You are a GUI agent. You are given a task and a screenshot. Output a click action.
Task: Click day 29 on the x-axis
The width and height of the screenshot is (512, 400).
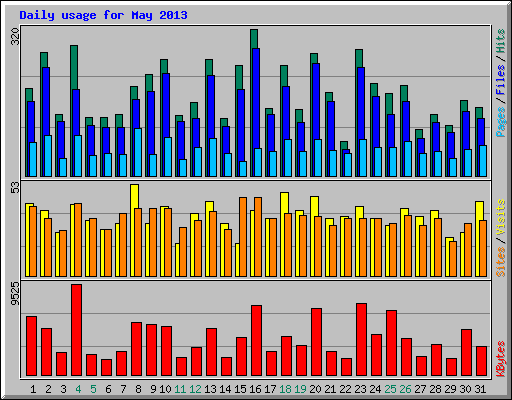coord(450,389)
